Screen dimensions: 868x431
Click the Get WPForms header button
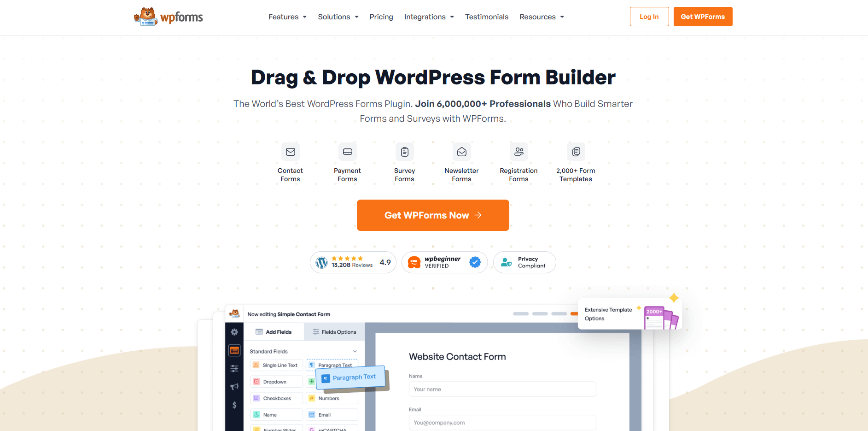tap(703, 17)
